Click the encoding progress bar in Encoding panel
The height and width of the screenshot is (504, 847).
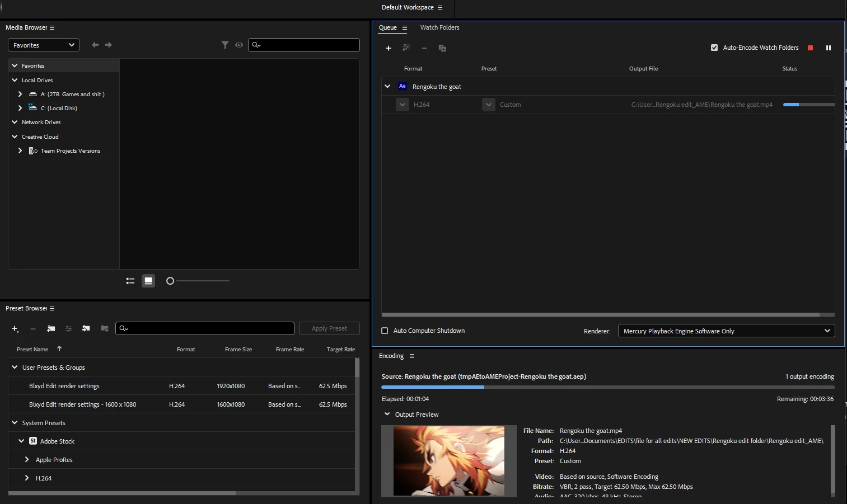point(608,387)
